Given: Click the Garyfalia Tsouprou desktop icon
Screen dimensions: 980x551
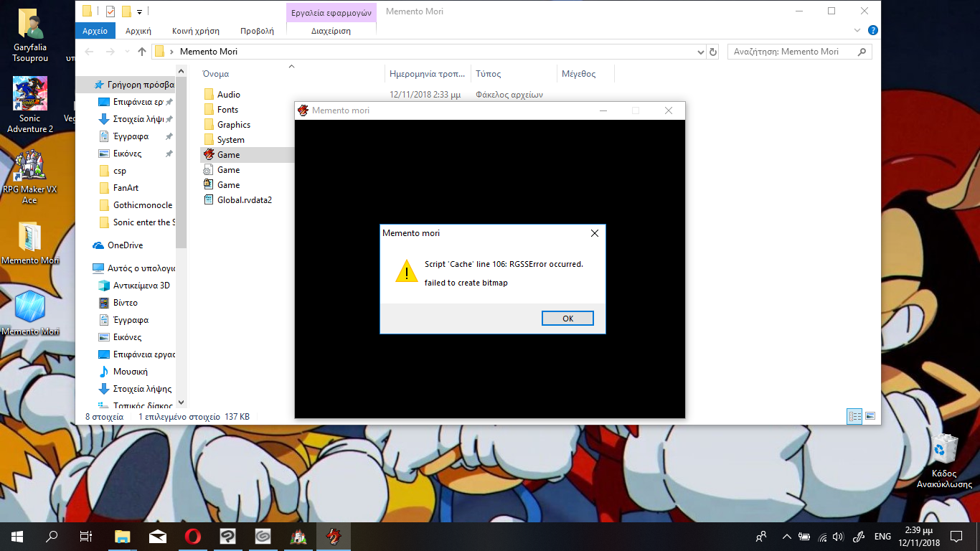Looking at the screenshot, I should tap(30, 36).
